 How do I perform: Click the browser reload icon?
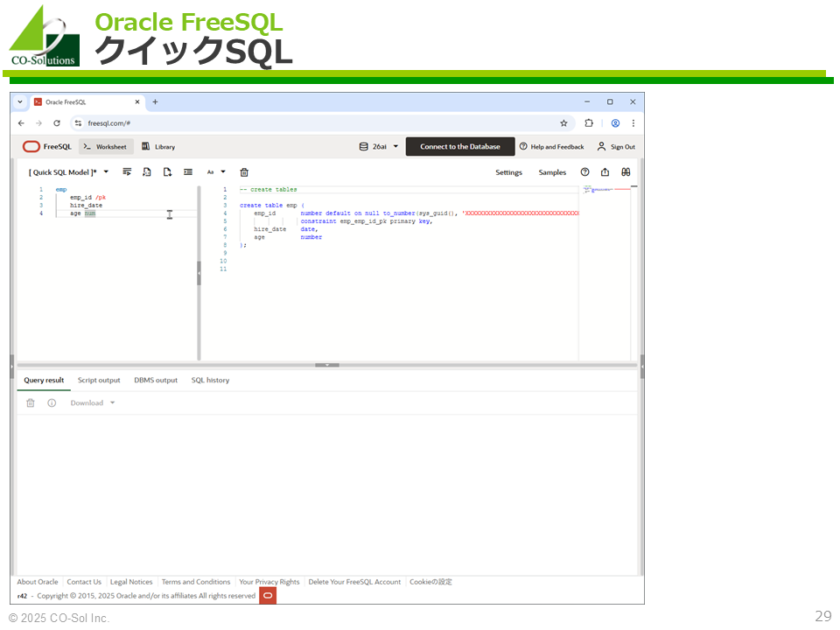pos(57,123)
